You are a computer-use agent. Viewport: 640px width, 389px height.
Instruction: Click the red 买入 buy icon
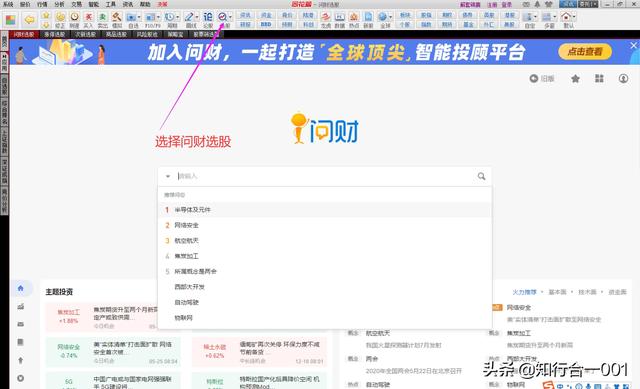coord(88,17)
